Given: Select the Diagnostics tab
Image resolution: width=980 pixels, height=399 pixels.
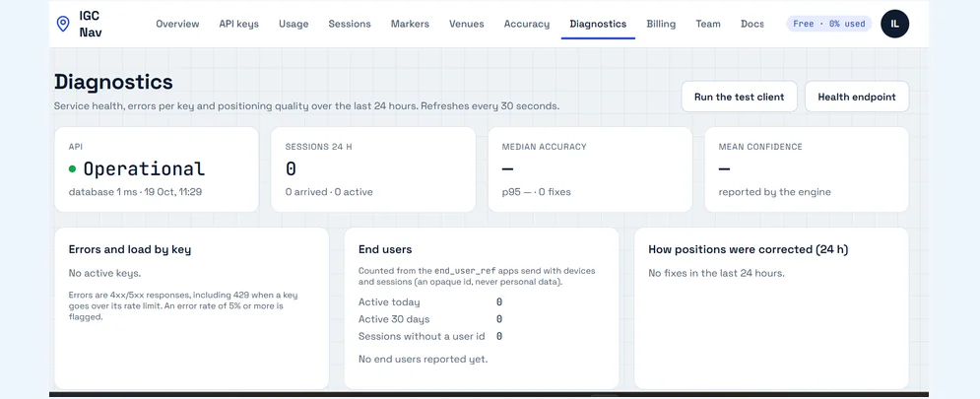Looking at the screenshot, I should pyautogui.click(x=598, y=24).
